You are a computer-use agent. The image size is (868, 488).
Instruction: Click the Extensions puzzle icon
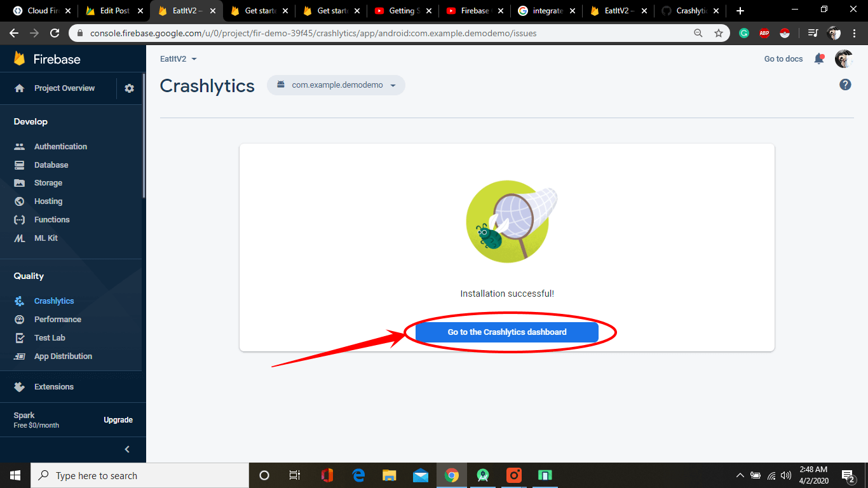pos(20,387)
